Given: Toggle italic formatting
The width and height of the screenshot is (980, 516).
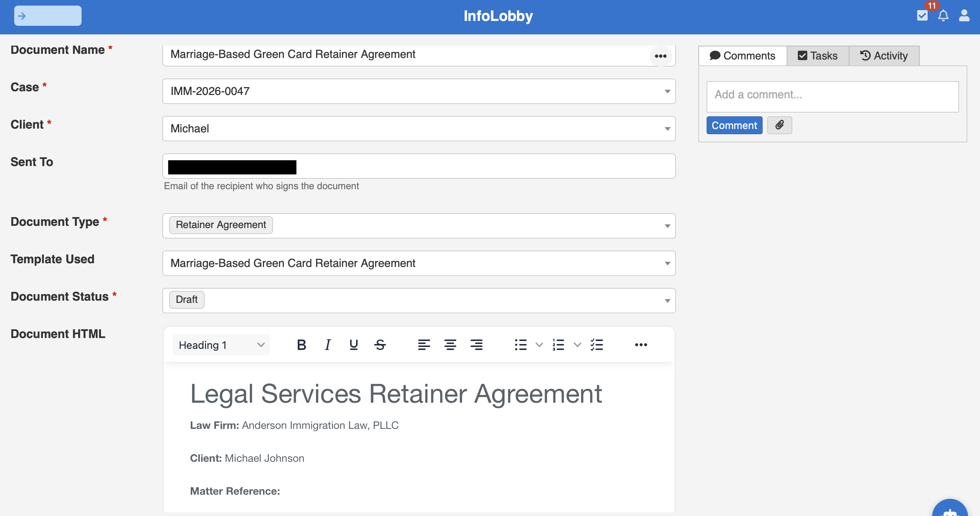Looking at the screenshot, I should click(x=328, y=344).
